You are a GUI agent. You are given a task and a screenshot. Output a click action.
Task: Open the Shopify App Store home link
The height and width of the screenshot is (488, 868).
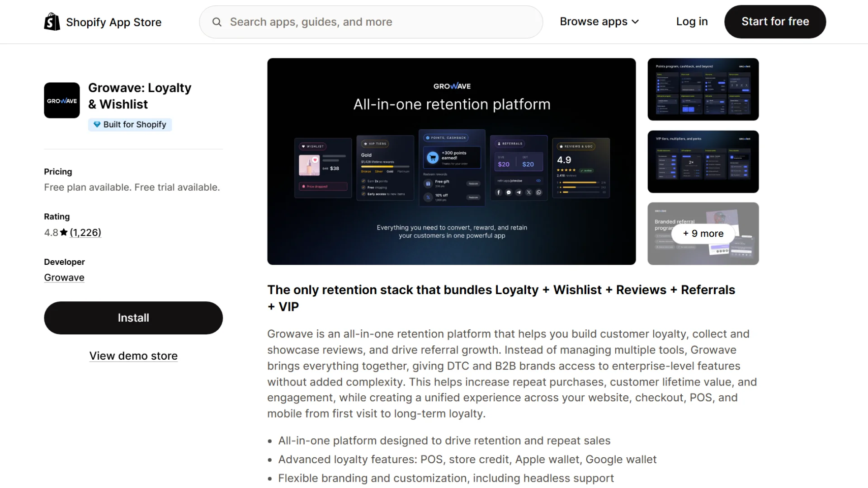point(103,22)
